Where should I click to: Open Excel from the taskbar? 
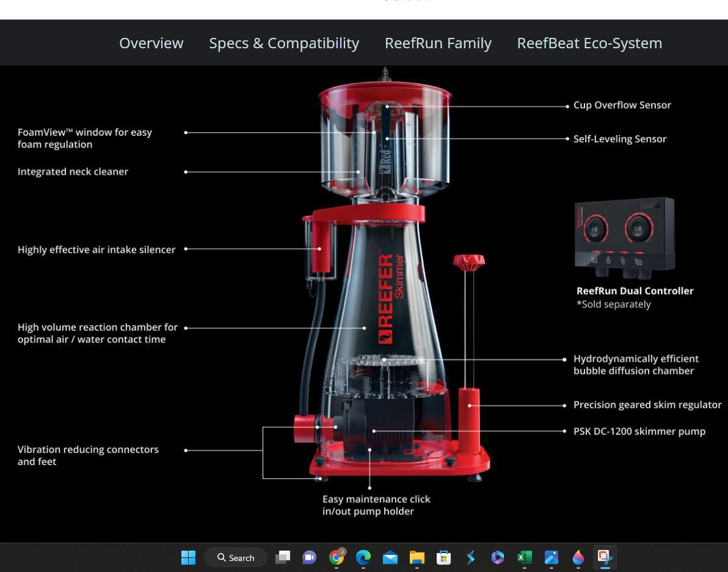[524, 557]
